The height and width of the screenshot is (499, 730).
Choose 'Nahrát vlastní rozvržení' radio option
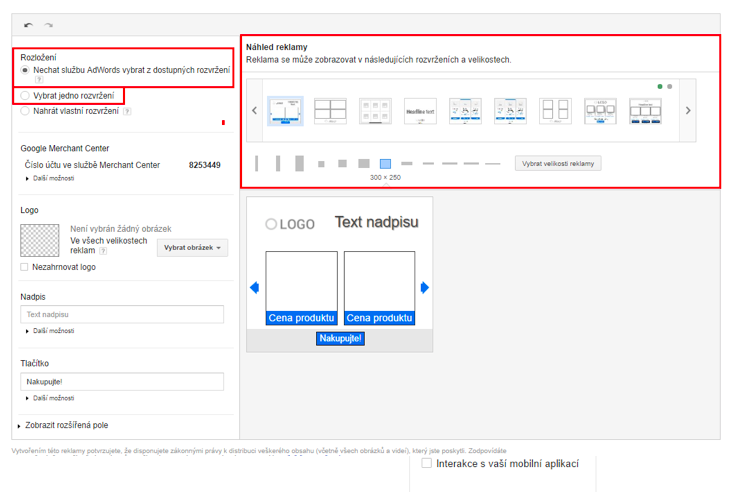[x=25, y=111]
